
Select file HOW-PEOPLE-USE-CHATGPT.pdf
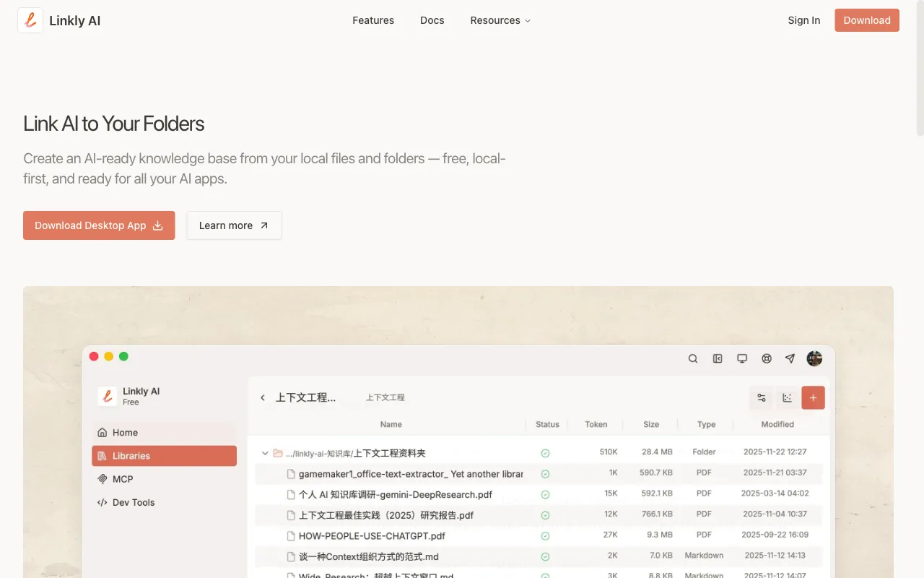(372, 536)
